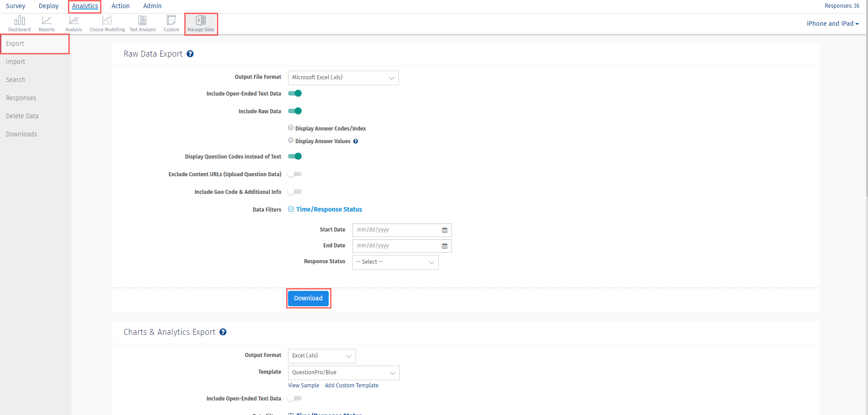Open the Admin menu
This screenshot has width=868, height=415.
pos(152,6)
